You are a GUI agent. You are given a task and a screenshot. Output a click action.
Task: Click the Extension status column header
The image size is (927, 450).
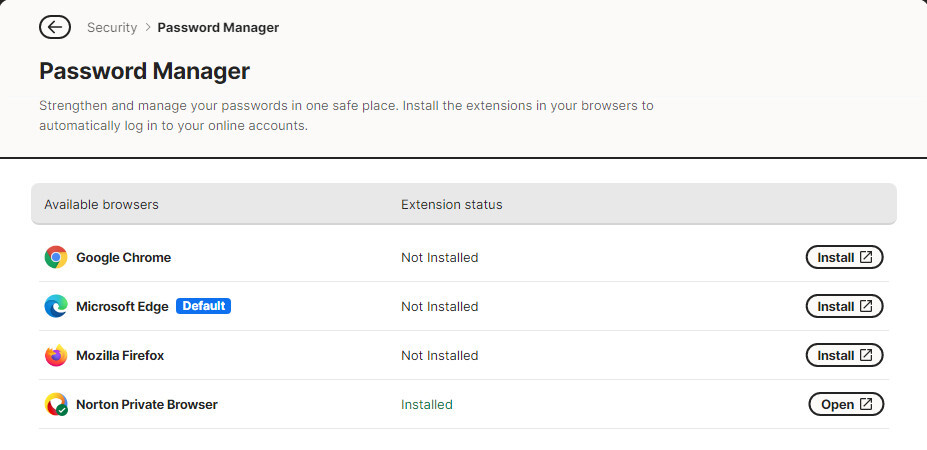coord(452,205)
